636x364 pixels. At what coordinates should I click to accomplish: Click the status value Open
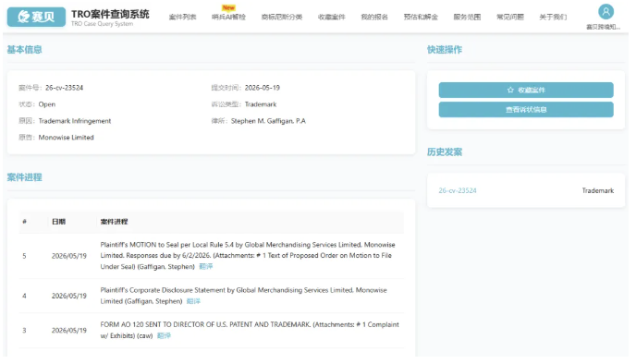pyautogui.click(x=47, y=104)
